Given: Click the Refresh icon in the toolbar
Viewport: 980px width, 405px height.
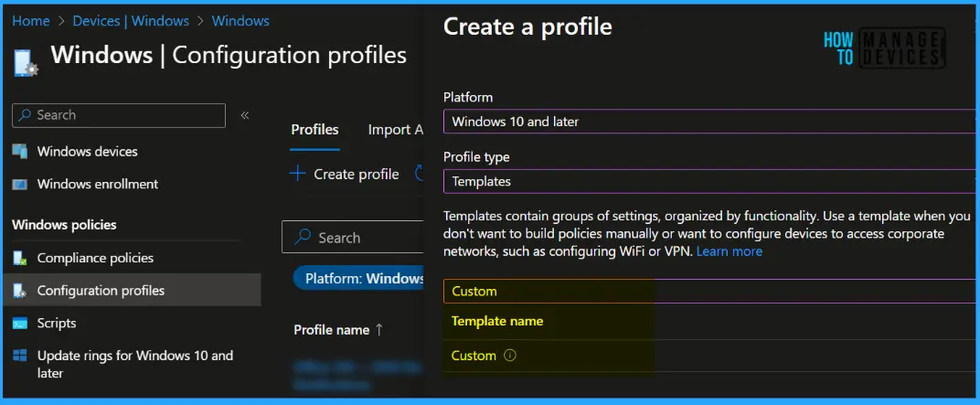Looking at the screenshot, I should click(x=420, y=174).
